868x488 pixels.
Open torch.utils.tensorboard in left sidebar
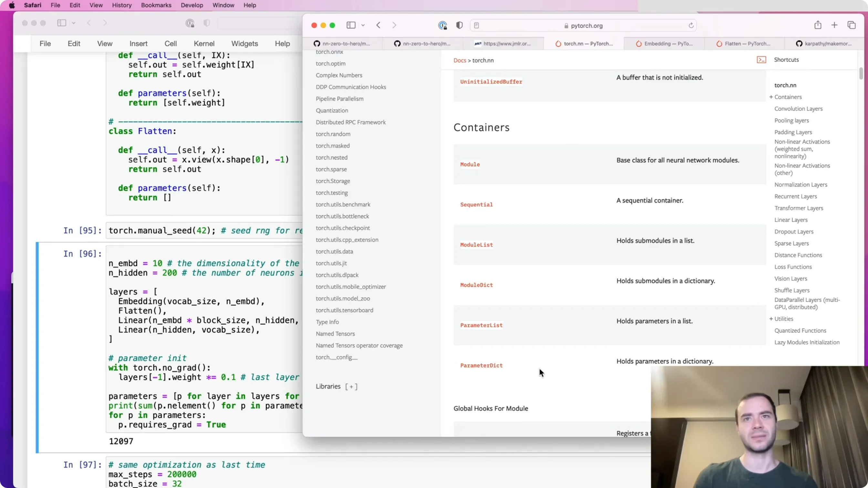[x=344, y=310]
